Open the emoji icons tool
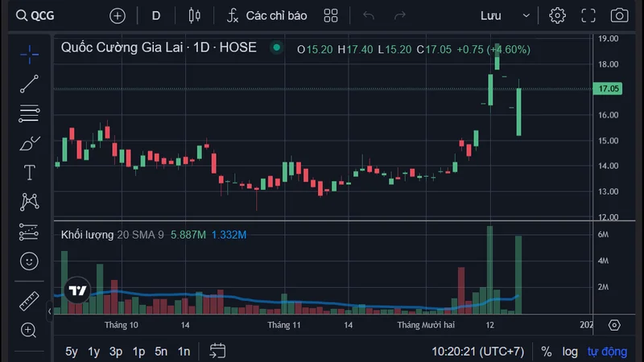 coord(29,261)
